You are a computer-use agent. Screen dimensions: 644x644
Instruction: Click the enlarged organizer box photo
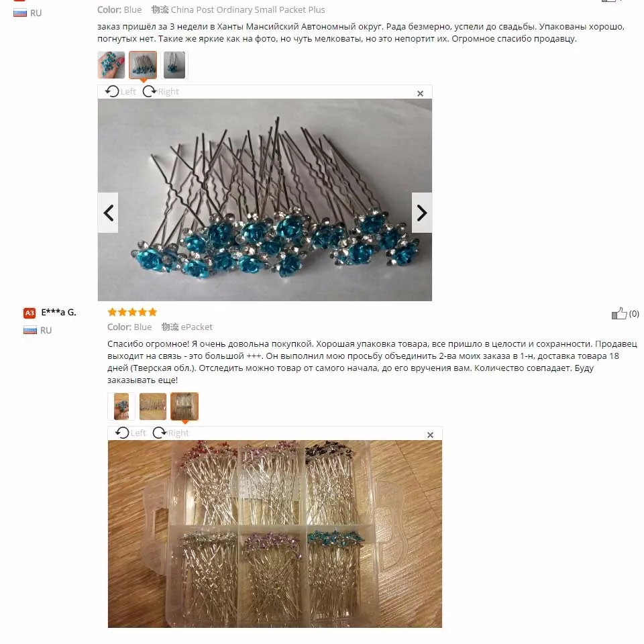pyautogui.click(x=275, y=534)
